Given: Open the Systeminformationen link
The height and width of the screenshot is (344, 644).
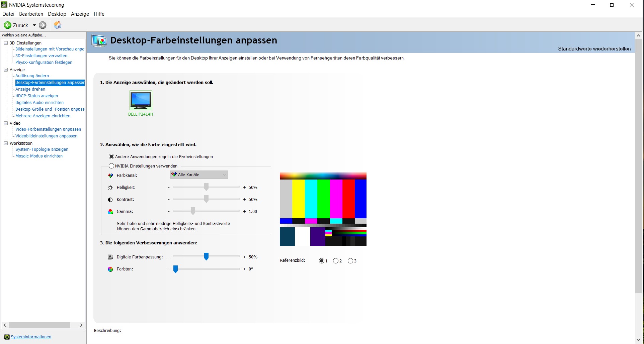Looking at the screenshot, I should tap(31, 337).
